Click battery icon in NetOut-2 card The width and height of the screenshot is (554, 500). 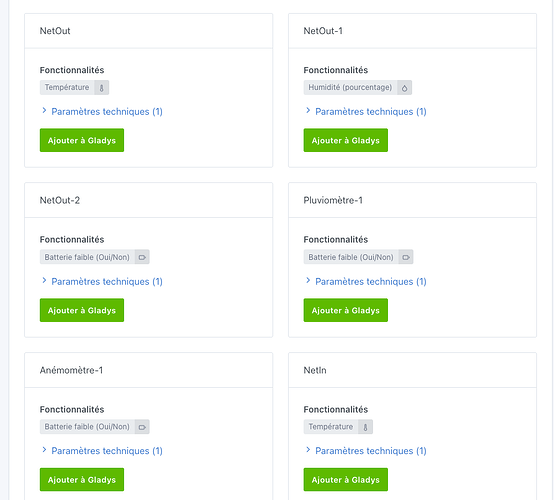pos(142,257)
